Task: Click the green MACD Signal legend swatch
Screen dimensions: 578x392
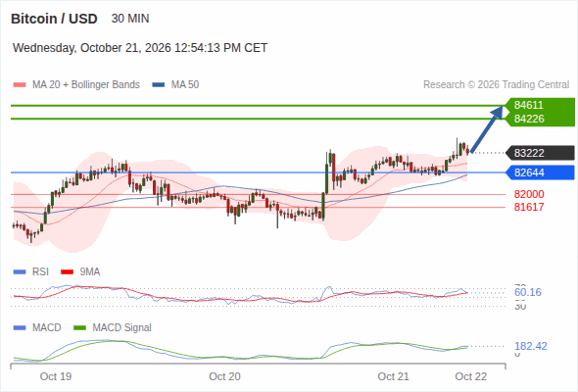Action: click(79, 328)
